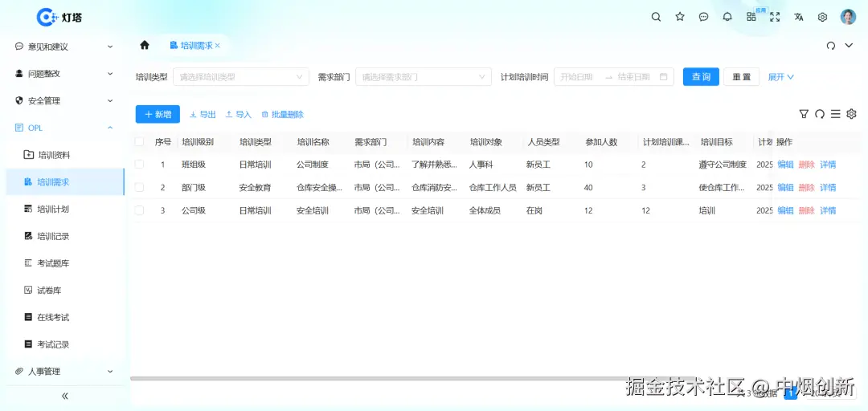
Task: Check the row 2 部门级 checkbox
Action: click(140, 188)
